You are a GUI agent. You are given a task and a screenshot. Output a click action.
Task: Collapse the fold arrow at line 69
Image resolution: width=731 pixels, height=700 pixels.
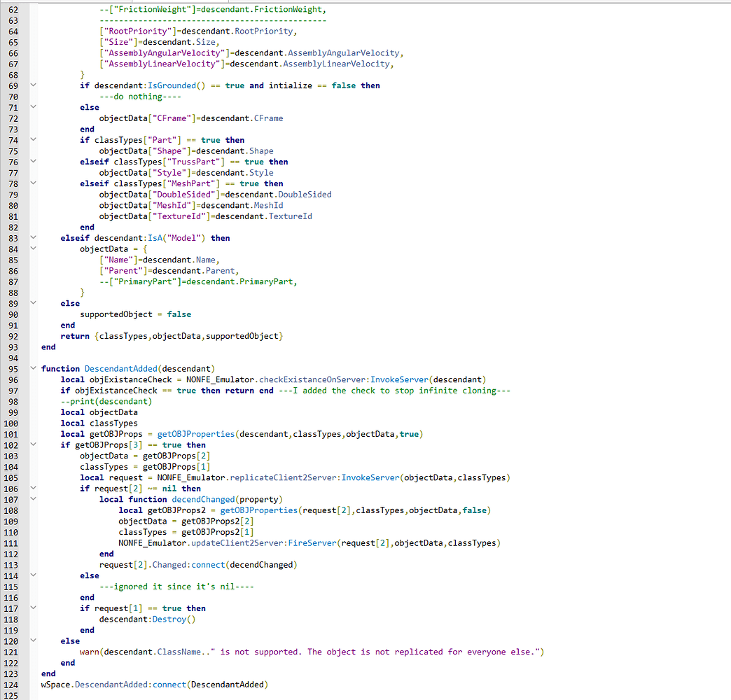(33, 85)
